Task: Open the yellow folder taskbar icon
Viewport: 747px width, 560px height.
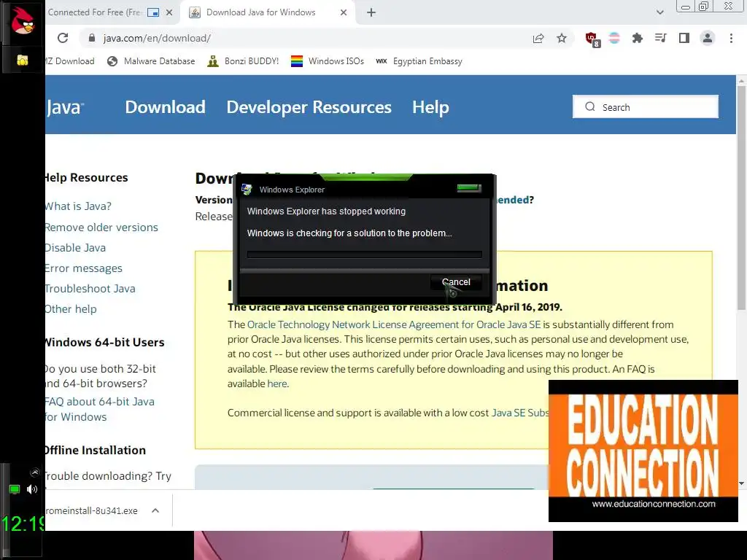Action: [x=22, y=60]
